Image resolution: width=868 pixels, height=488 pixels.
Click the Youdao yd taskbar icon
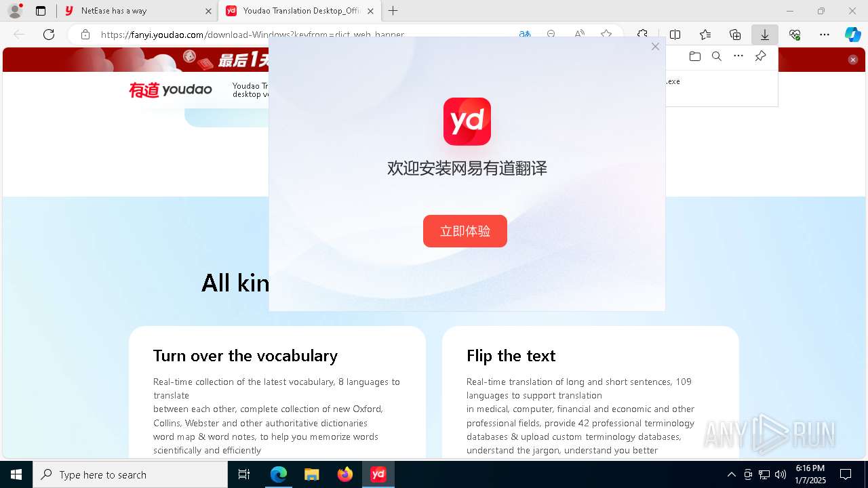point(378,474)
